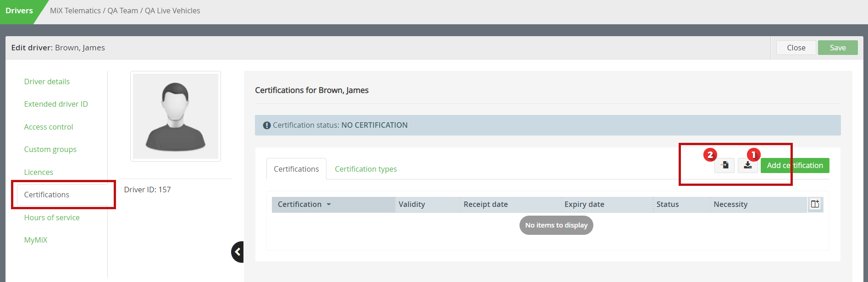Open the Certification column sort dropdown arrow
This screenshot has height=282, width=868.
(x=329, y=205)
